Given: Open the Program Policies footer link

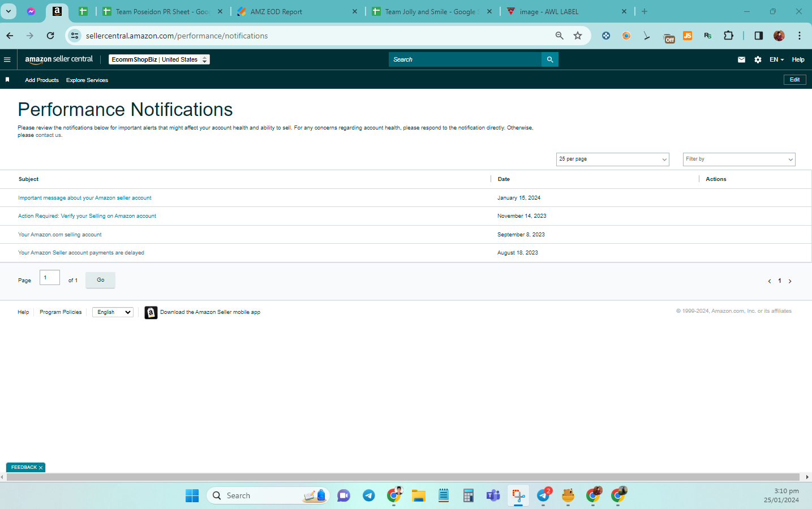Looking at the screenshot, I should point(61,312).
